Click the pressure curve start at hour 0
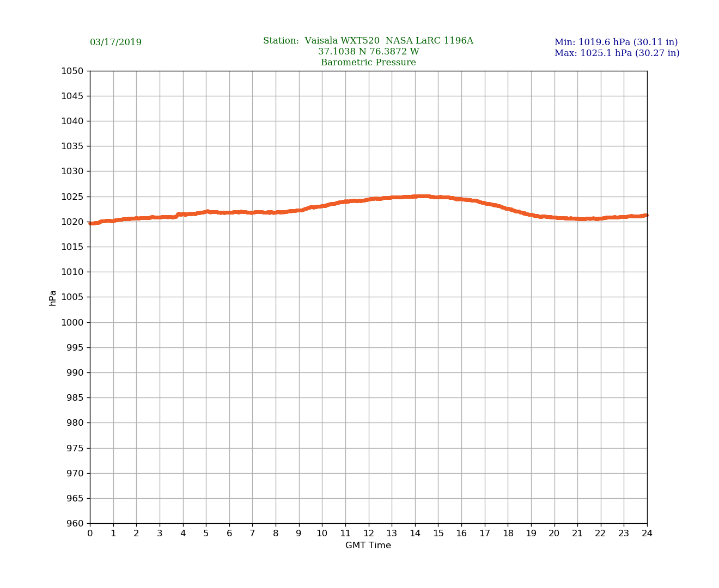Image resolution: width=719 pixels, height=588 pixels. (91, 223)
